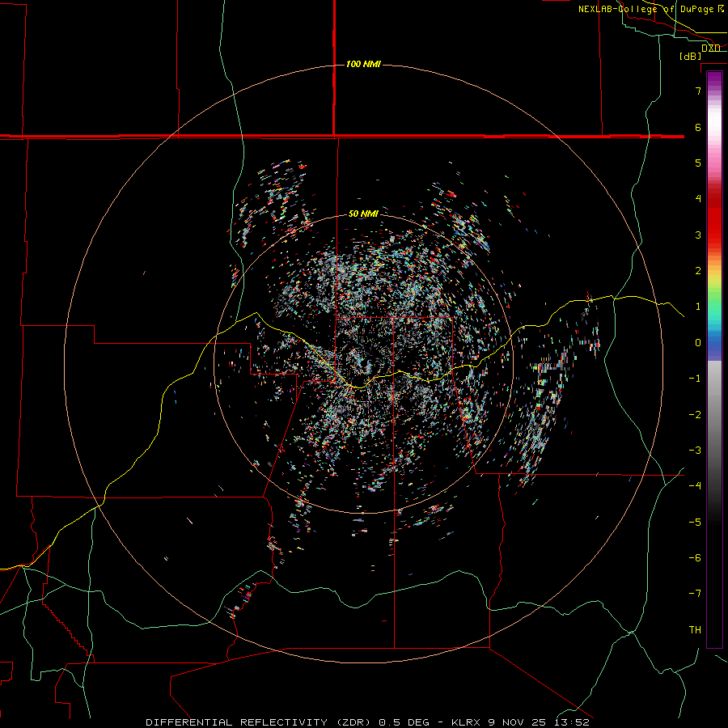The height and width of the screenshot is (728, 728).
Task: Click the DIFFERENTIAL REFLECTIVITY (ZDR) title text
Action: [x=258, y=722]
